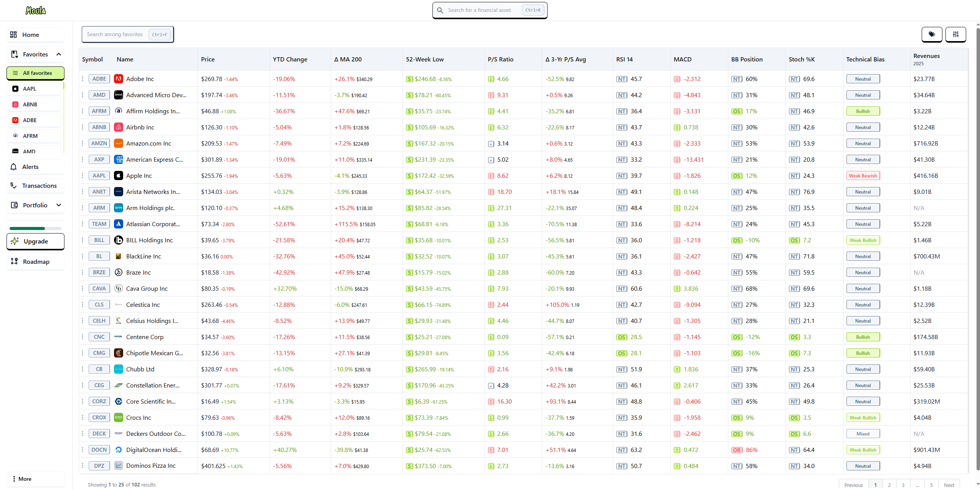
Task: Select All favorites in sidebar
Action: [35, 73]
